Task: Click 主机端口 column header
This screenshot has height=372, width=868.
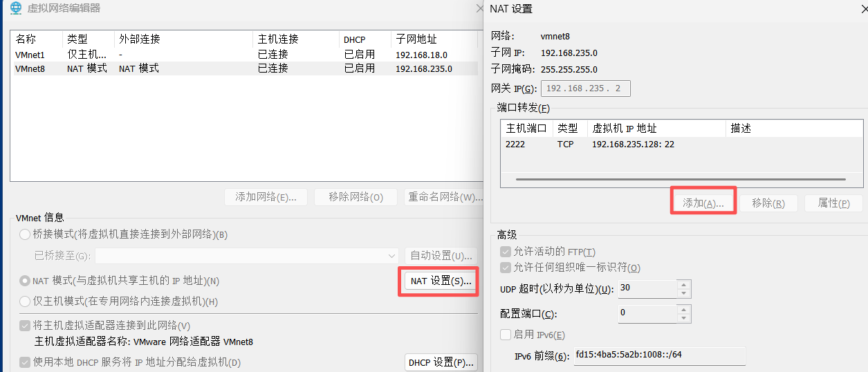Action: coord(527,129)
